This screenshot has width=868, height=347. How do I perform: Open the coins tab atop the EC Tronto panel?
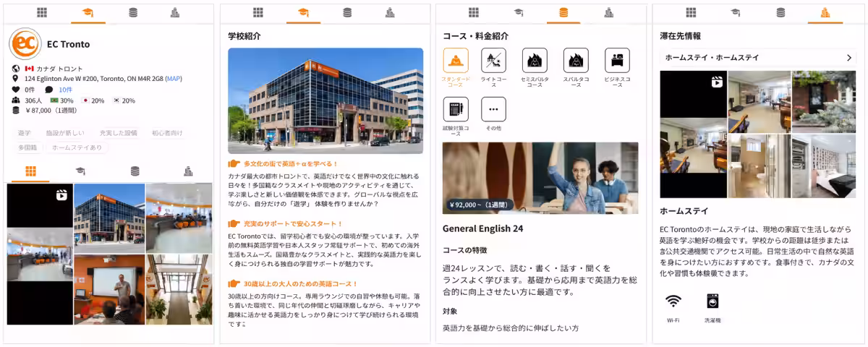[132, 12]
